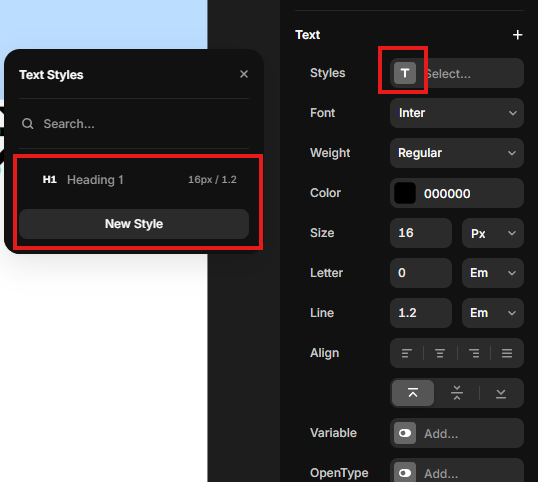Focus the text styles Search field
The height and width of the screenshot is (482, 538).
[134, 124]
